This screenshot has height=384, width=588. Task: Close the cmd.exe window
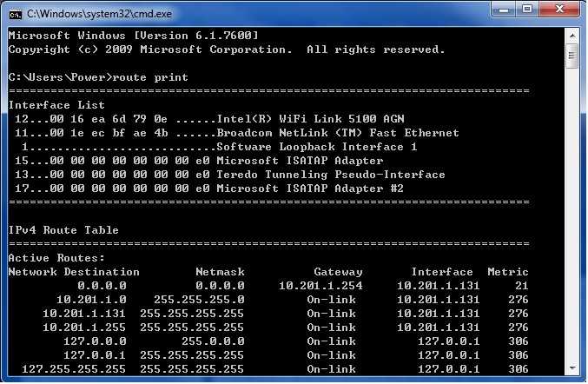pyautogui.click(x=561, y=11)
